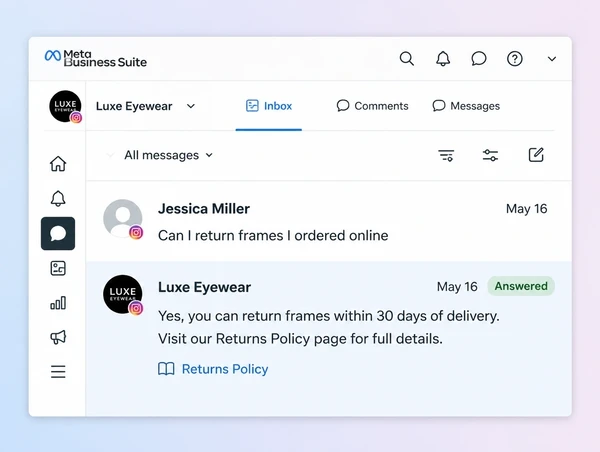Click Instagram badge on Jessica's avatar
The height and width of the screenshot is (452, 600).
[x=136, y=232]
